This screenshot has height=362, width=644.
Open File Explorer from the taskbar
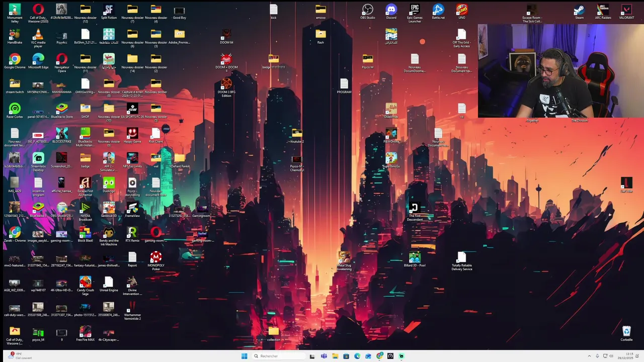click(335, 356)
